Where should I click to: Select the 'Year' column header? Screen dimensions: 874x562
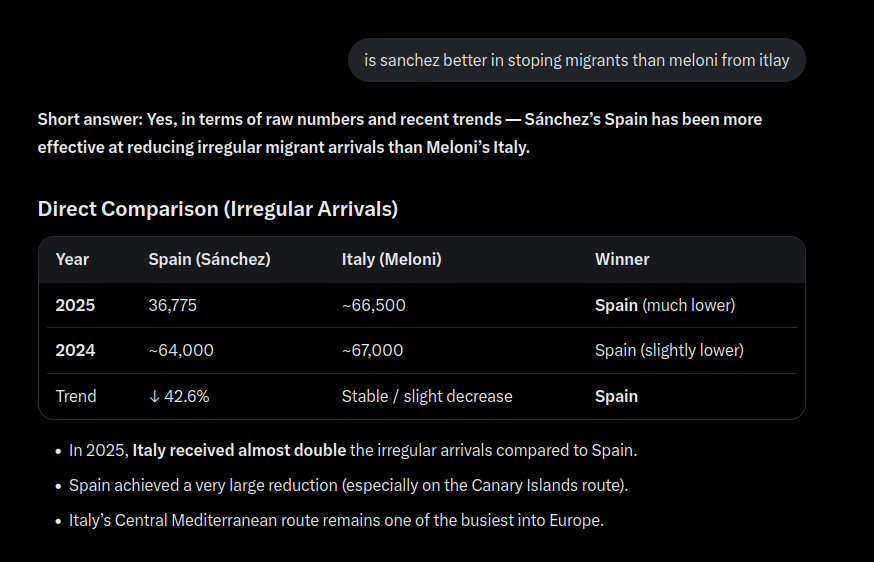(72, 259)
